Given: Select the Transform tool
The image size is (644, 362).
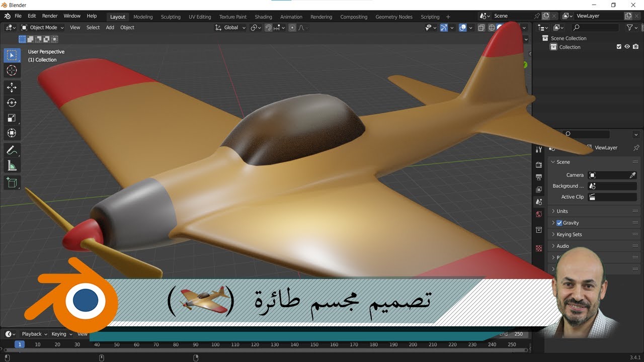Looking at the screenshot, I should tap(12, 133).
